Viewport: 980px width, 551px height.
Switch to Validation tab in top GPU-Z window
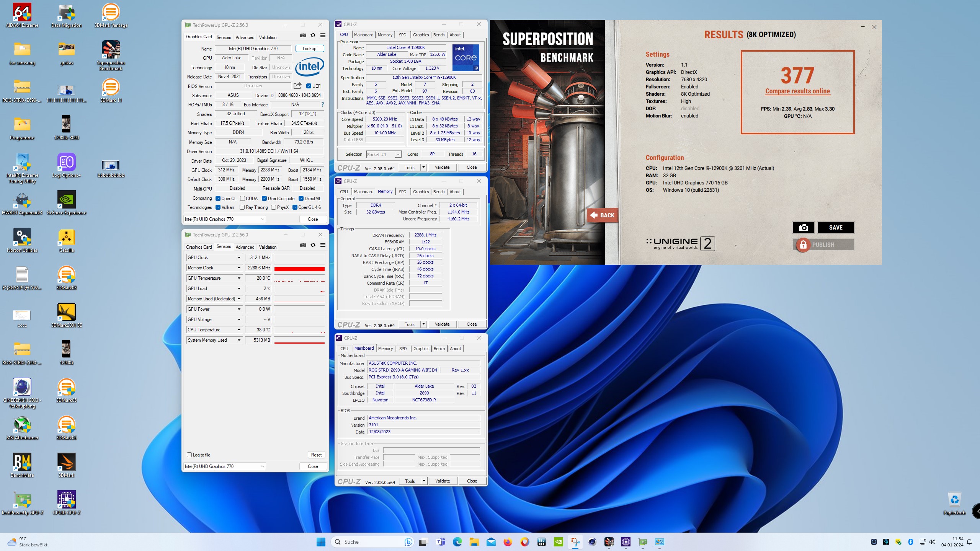click(268, 37)
